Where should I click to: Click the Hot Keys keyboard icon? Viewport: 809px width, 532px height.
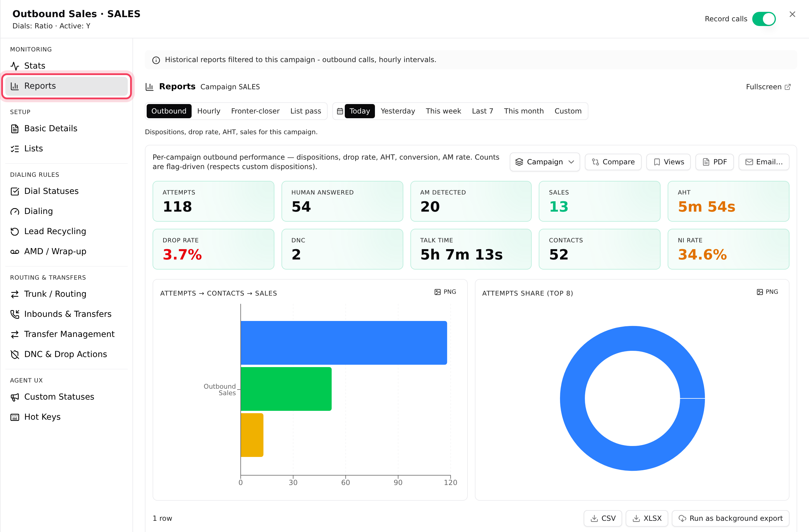point(14,417)
